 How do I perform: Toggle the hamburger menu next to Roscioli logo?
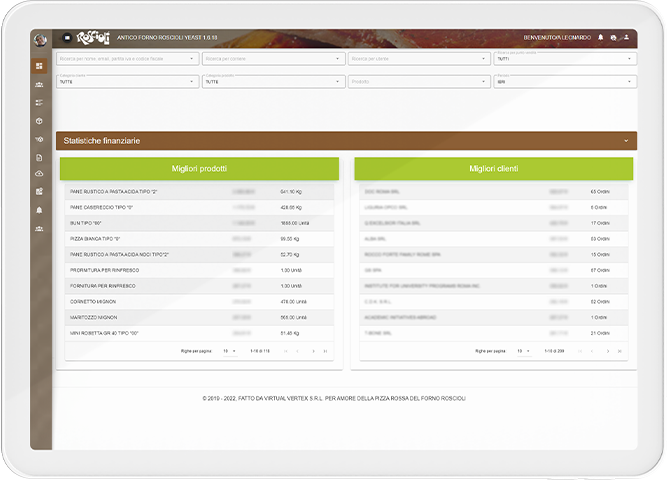tap(67, 37)
